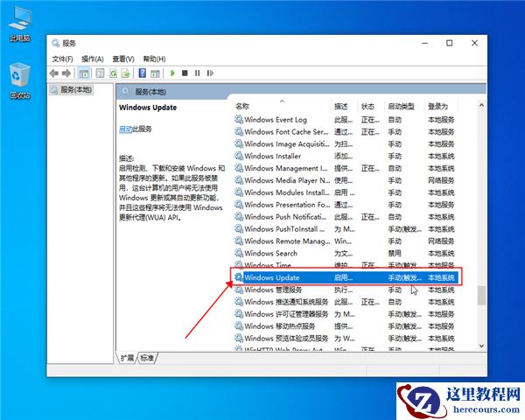
Task: Toggle the show/hide action pane icon
Action: [155, 73]
